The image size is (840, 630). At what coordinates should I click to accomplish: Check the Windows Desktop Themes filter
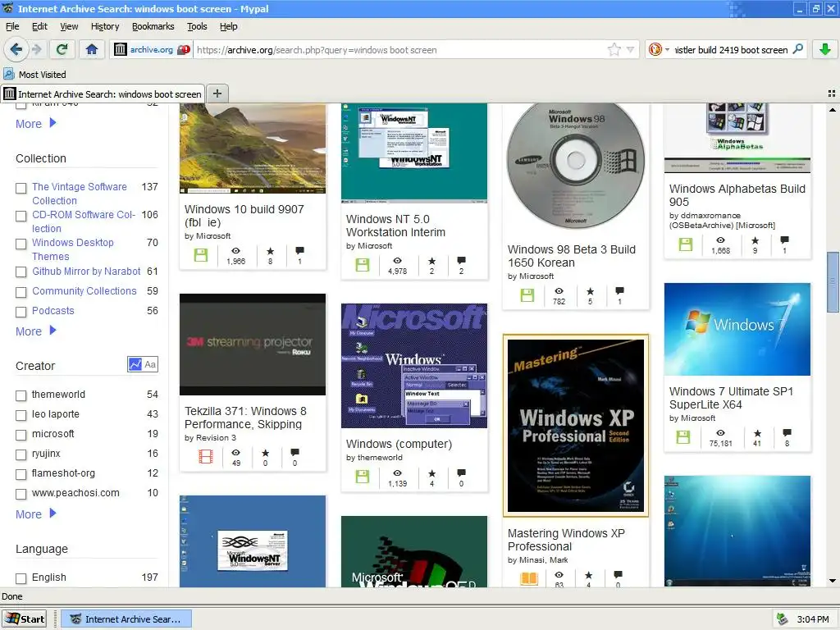coord(21,244)
